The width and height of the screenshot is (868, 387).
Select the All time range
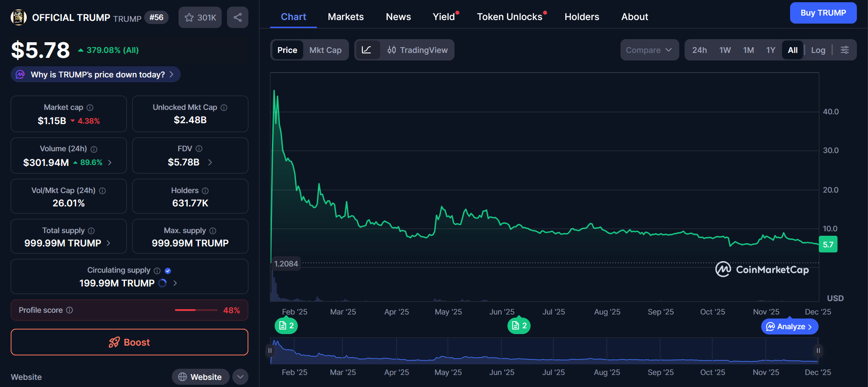click(x=793, y=50)
